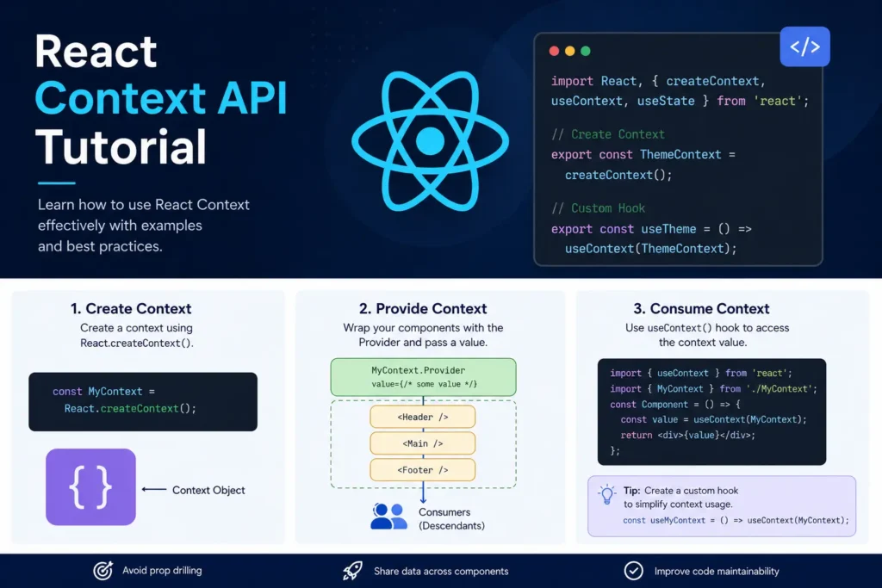Click the 'React' title word

[96, 51]
